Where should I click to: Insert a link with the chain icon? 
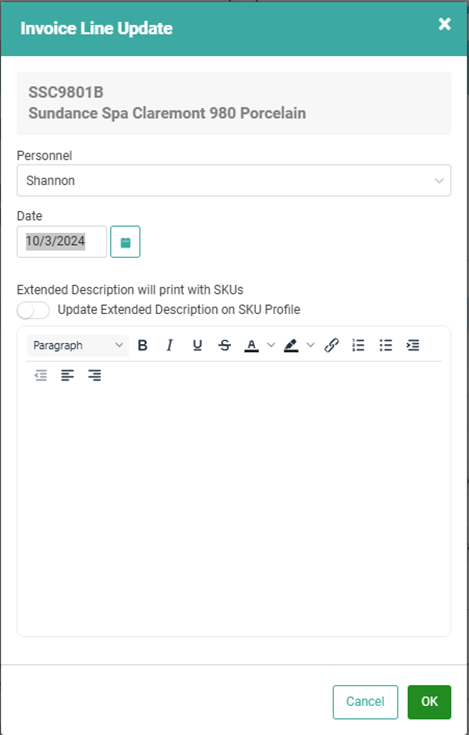pyautogui.click(x=331, y=345)
